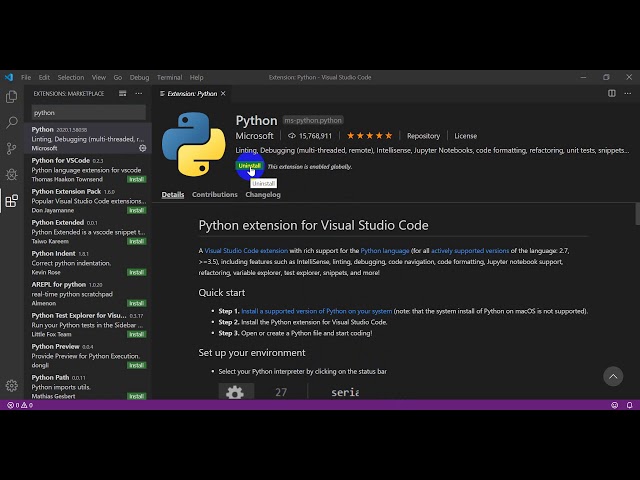The image size is (640, 480).
Task: Open errors and warnings in status bar
Action: tap(20, 405)
